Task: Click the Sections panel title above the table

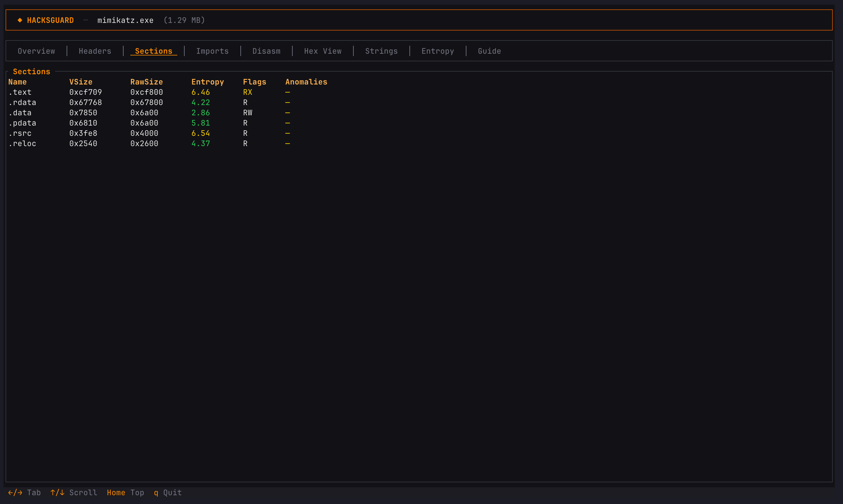Action: coord(32,72)
